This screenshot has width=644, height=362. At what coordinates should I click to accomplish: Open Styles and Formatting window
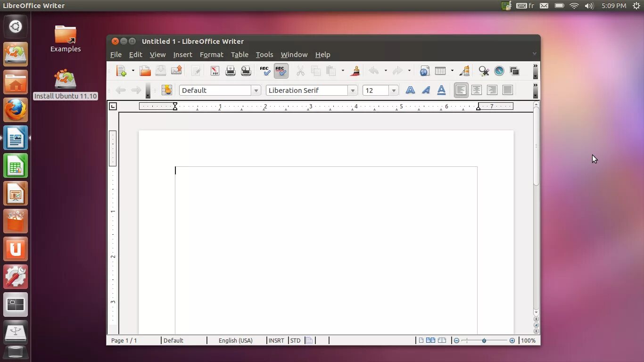pos(166,90)
